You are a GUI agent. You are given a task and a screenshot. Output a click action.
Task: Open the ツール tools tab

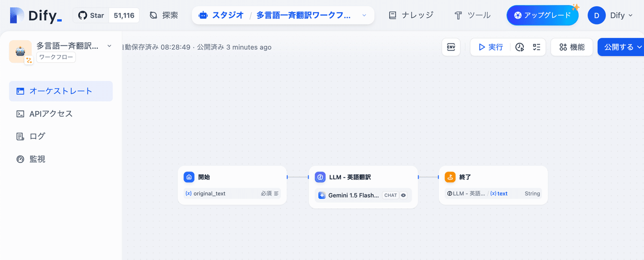click(x=472, y=16)
